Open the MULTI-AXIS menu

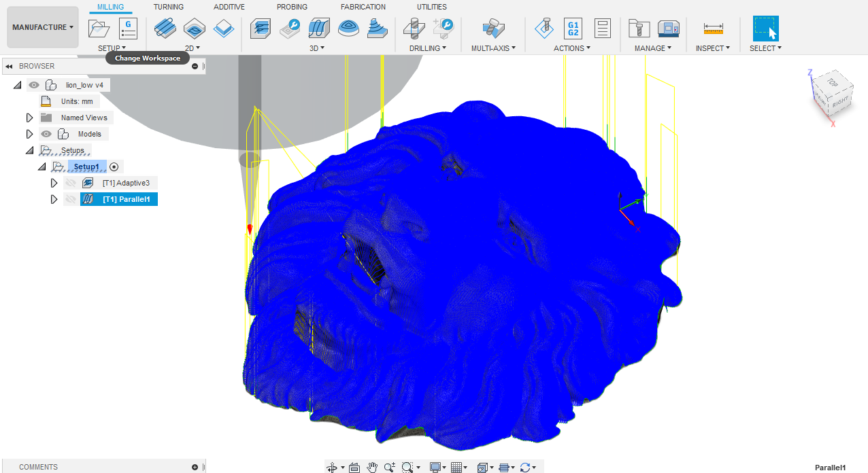(x=493, y=48)
